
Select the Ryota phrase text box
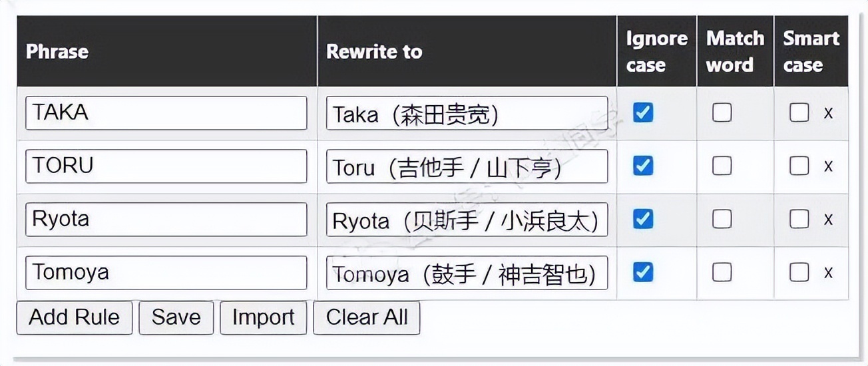point(166,220)
